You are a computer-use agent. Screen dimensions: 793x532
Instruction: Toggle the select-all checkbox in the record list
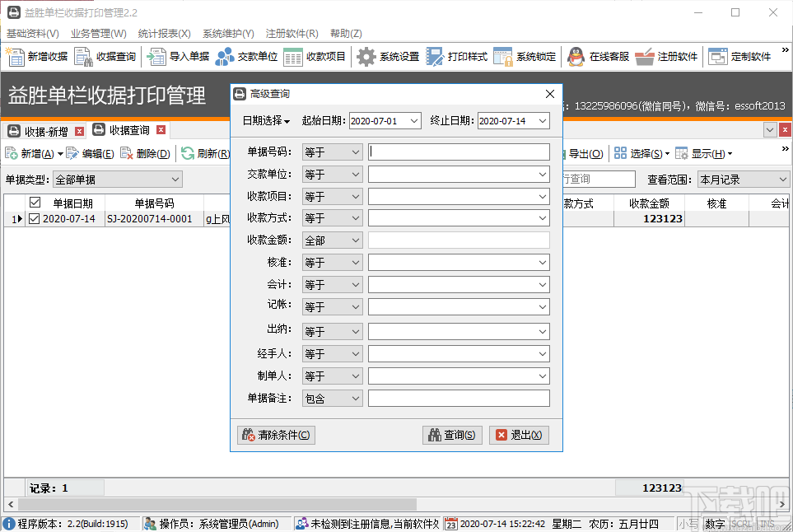(x=35, y=203)
